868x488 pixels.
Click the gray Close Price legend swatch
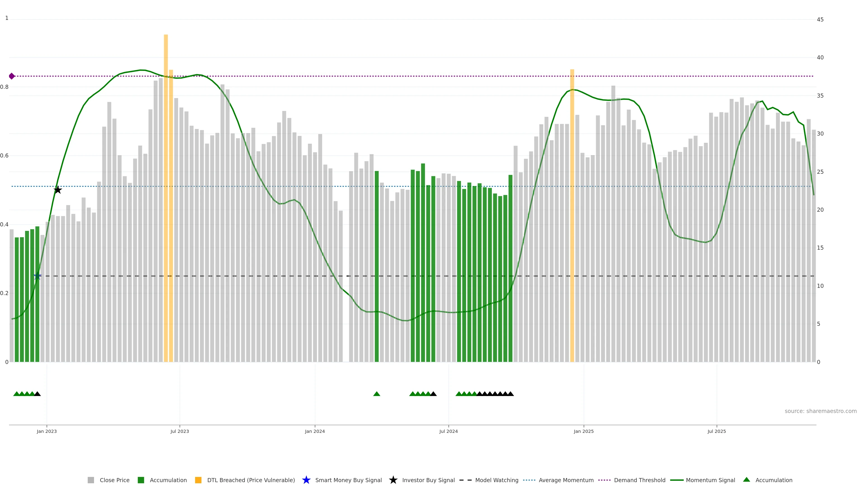point(91,480)
